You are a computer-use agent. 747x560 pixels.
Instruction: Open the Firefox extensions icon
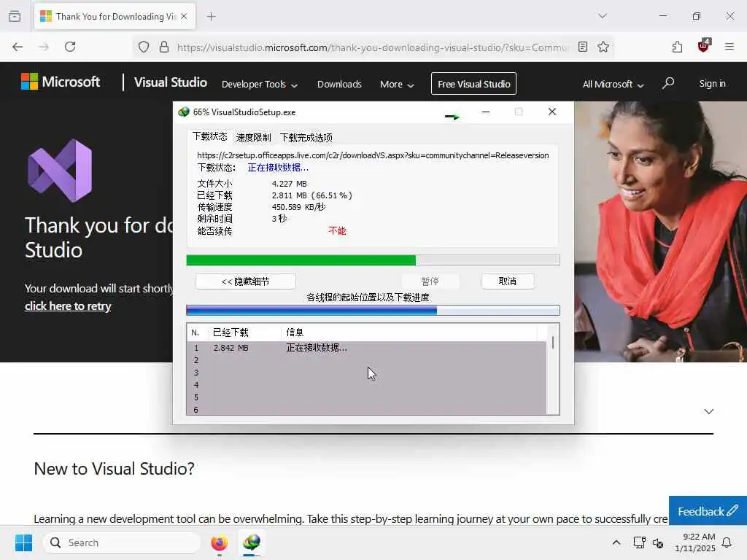click(x=677, y=47)
